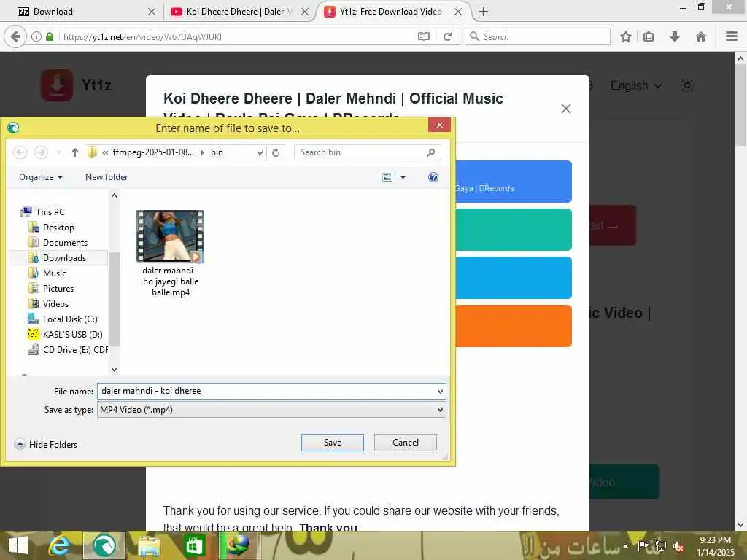This screenshot has width=747, height=560.
Task: Toggle the theme brightness icon on Yt1z
Action: (687, 85)
